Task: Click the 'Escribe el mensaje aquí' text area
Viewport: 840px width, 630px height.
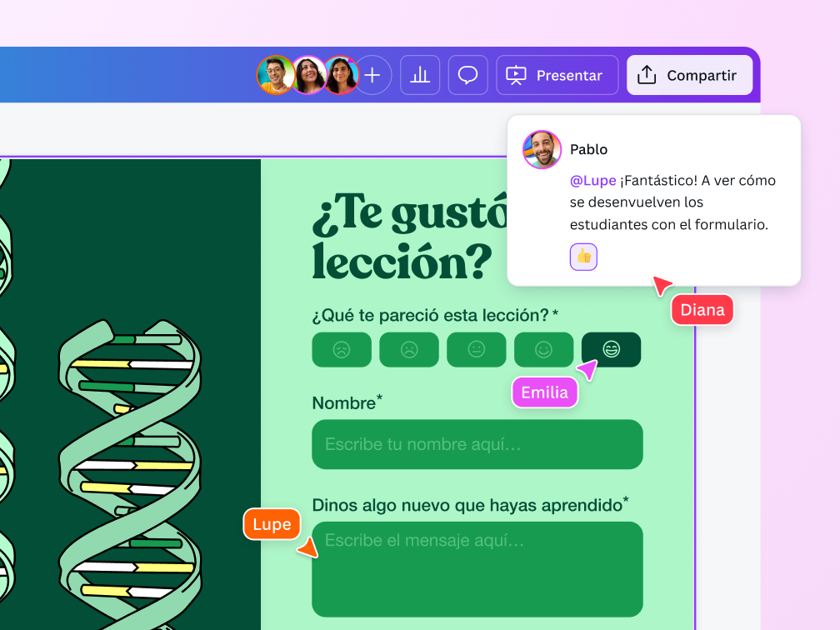Action: click(x=477, y=569)
